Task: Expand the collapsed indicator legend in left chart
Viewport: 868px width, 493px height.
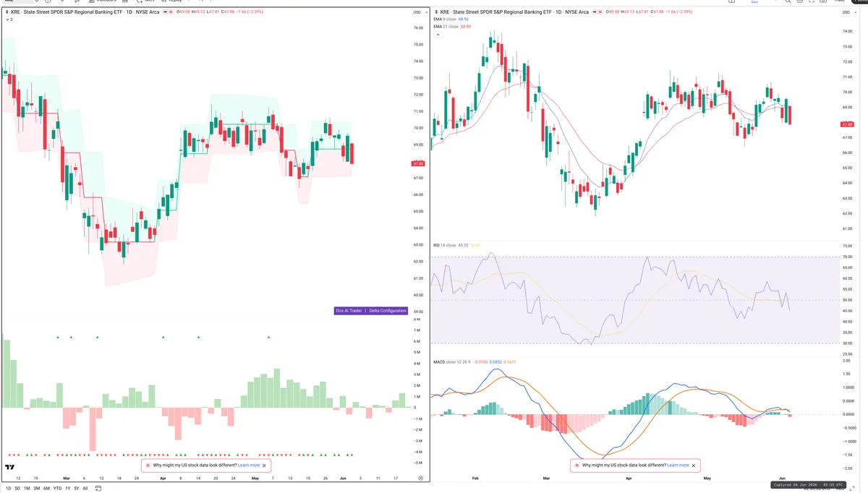Action: [8, 20]
